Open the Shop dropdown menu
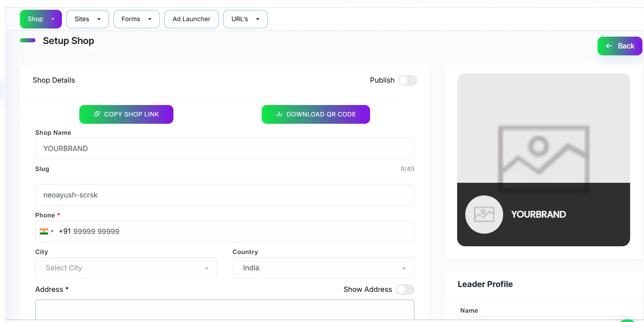 click(x=41, y=19)
